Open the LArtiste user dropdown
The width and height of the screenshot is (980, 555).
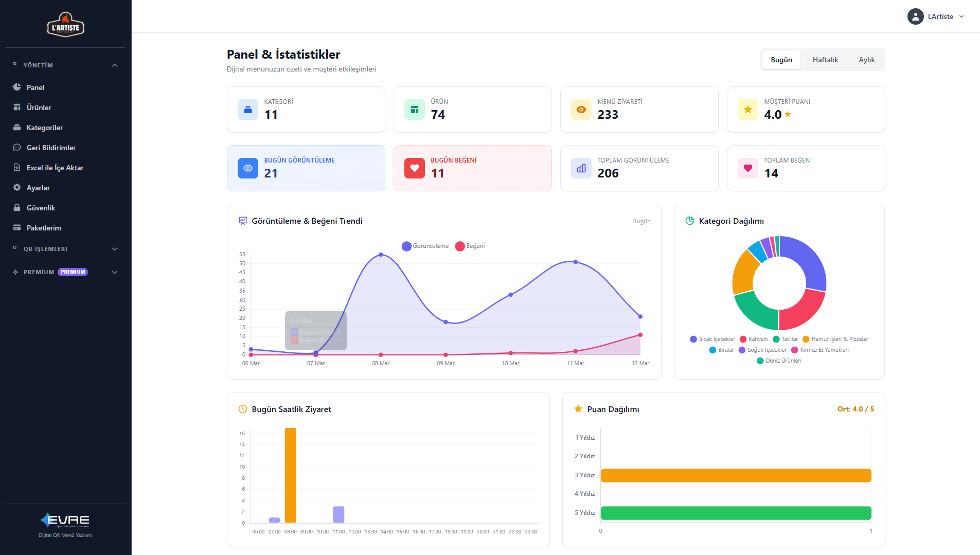point(936,16)
